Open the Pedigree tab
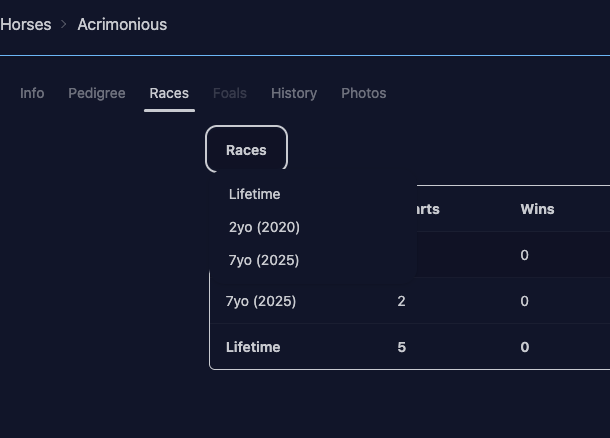610x438 pixels. (97, 93)
